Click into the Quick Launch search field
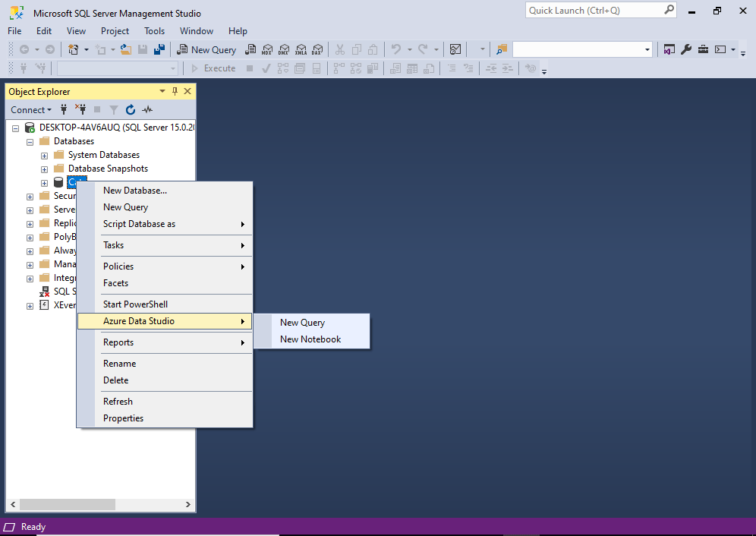This screenshot has width=756, height=536. point(594,10)
